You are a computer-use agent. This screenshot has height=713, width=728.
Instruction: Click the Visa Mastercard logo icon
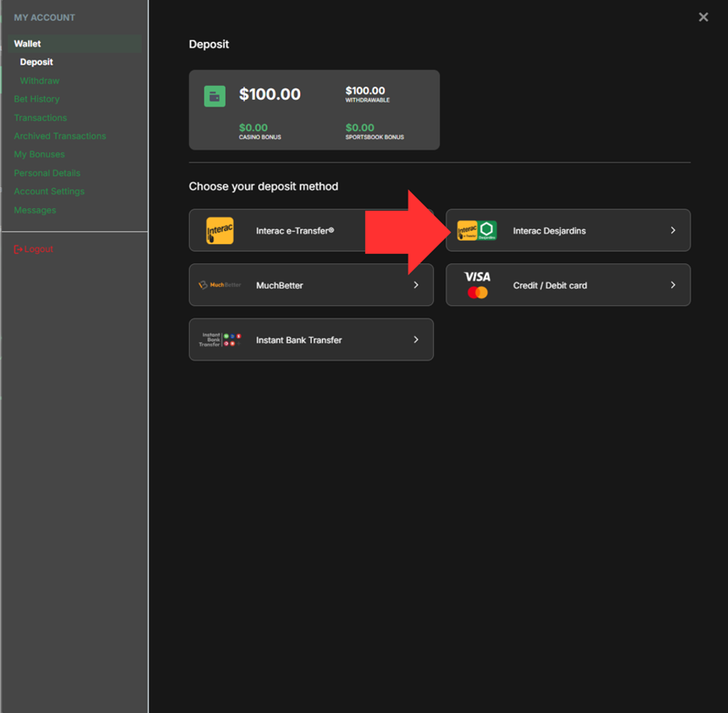coord(477,285)
